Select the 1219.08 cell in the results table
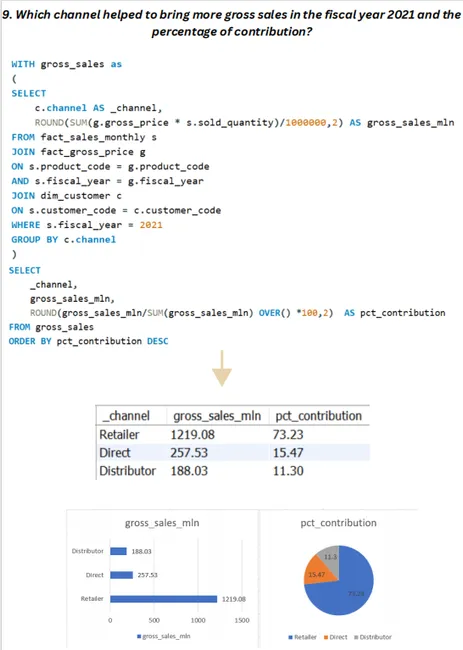Image resolution: width=463 pixels, height=650 pixels. (193, 434)
